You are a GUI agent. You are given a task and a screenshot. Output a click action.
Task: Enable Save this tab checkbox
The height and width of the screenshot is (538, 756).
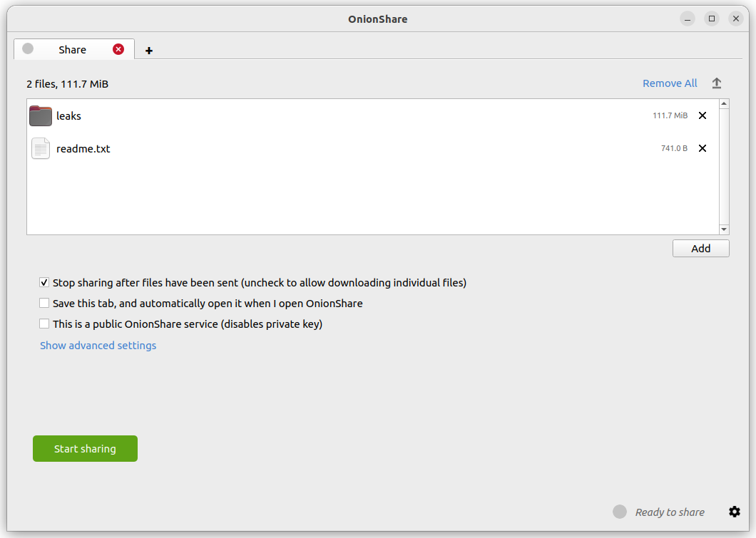[44, 304]
